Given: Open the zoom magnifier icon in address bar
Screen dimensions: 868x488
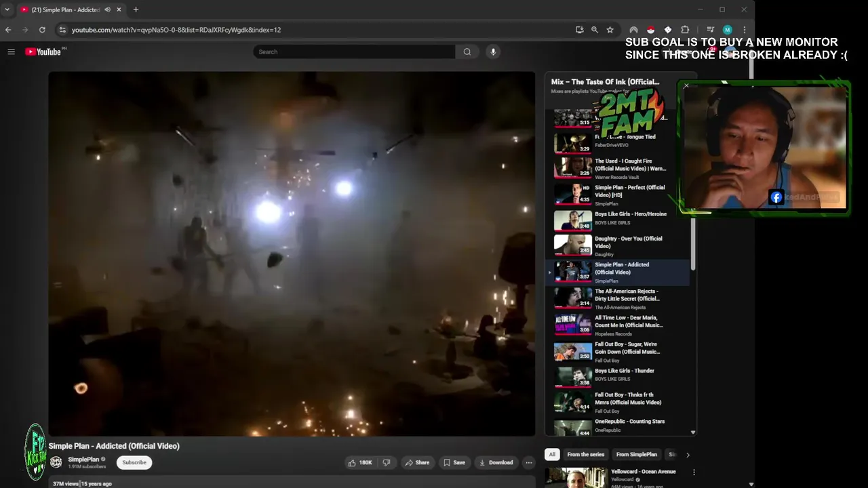Looking at the screenshot, I should pyautogui.click(x=595, y=30).
